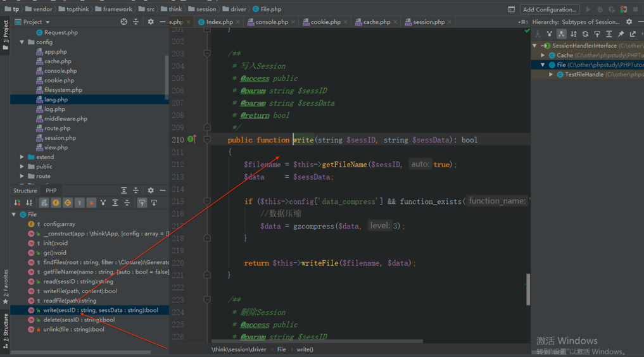
Task: Expand all nodes in Structure toolbar row
Action: (x=115, y=203)
